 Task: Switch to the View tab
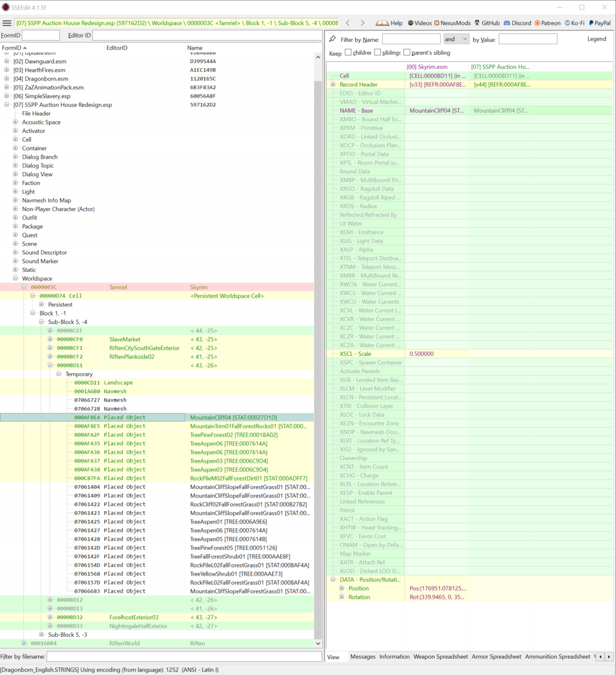click(x=333, y=657)
